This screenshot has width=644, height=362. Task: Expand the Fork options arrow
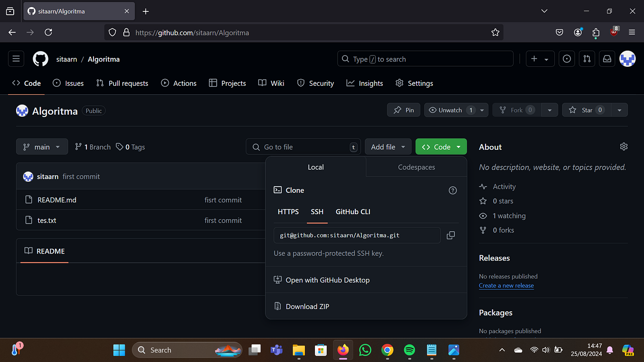pos(550,109)
